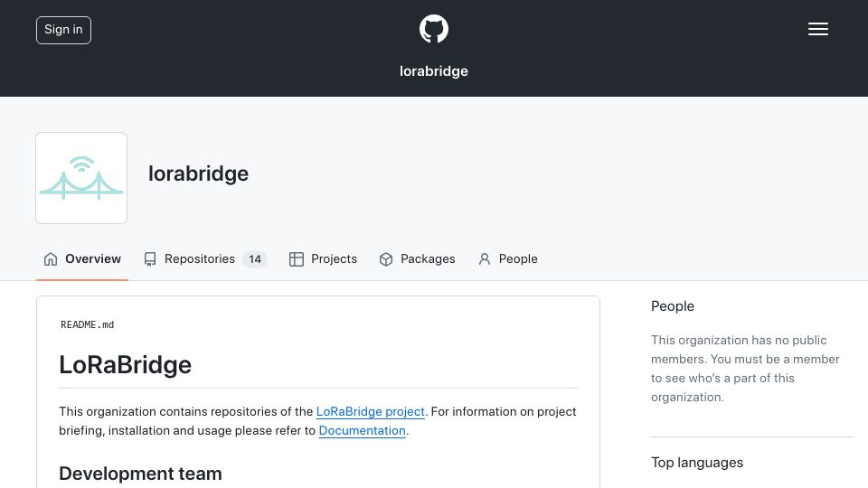
Task: Click the Projects table icon
Action: point(297,259)
